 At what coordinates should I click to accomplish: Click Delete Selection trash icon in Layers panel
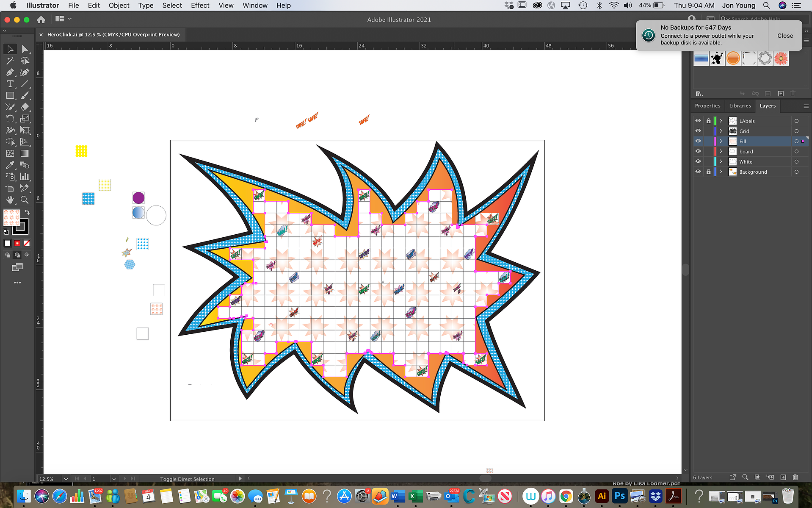pos(795,477)
